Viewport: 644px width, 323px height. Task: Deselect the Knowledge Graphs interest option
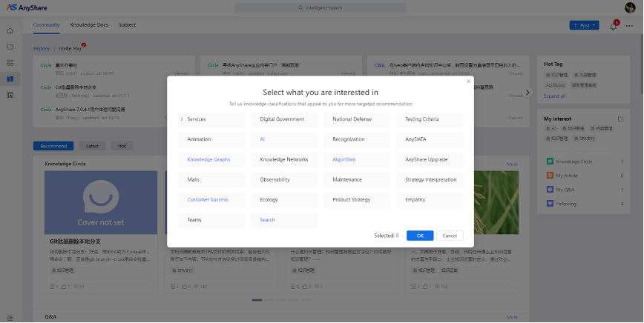(x=211, y=159)
